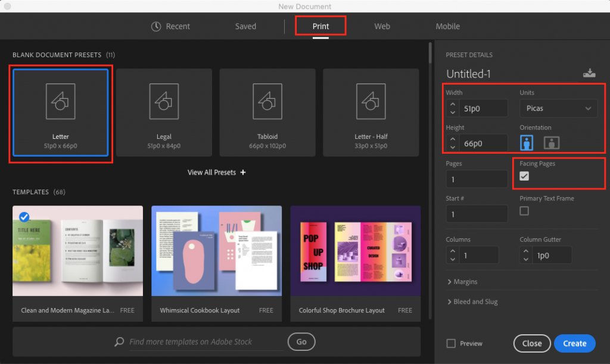The height and width of the screenshot is (364, 610).
Task: Increment the Width value with the up arrow
Action: (452, 104)
